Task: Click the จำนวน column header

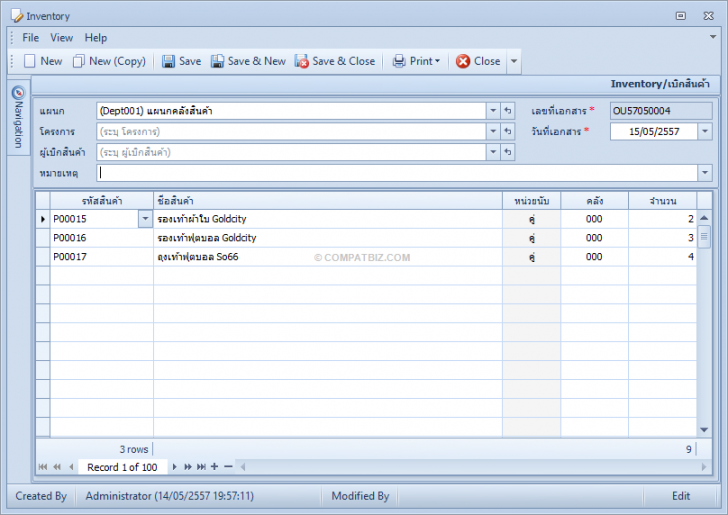Action: [663, 201]
